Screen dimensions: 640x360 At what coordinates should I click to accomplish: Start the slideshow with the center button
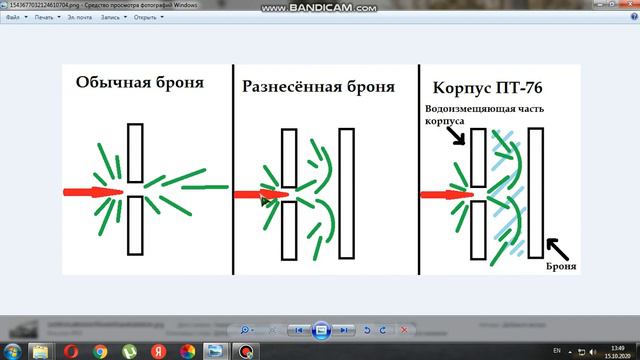point(321,330)
